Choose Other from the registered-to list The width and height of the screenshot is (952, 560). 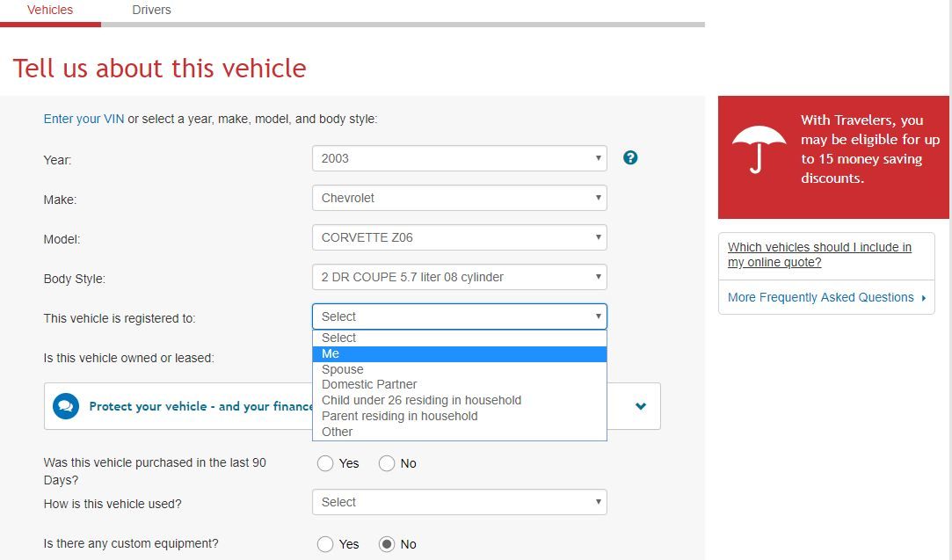point(460,432)
